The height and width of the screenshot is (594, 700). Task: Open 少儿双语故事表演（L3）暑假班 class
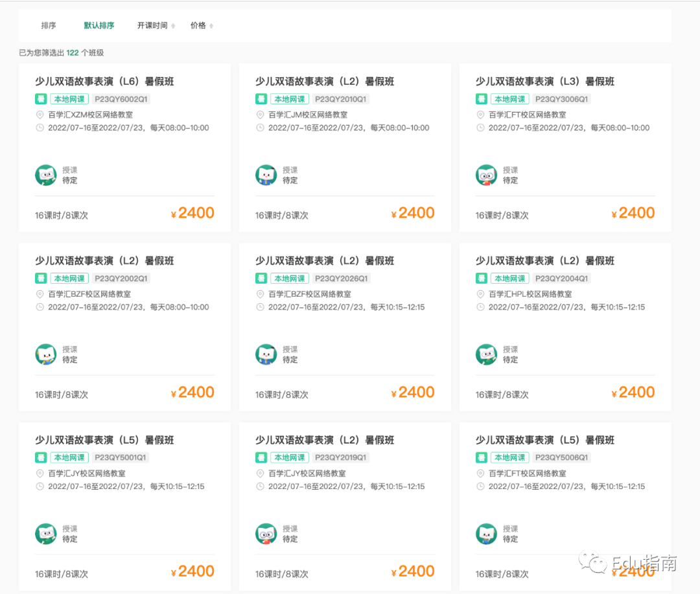pos(545,82)
